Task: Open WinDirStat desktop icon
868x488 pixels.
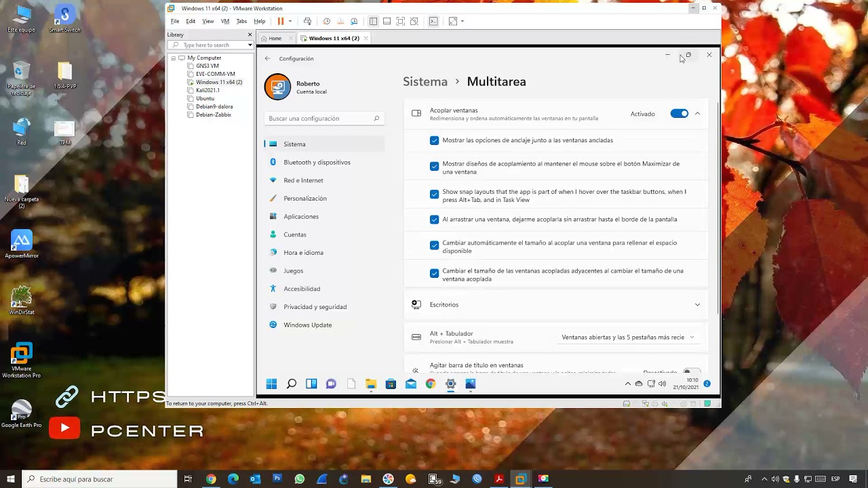Action: [x=21, y=300]
